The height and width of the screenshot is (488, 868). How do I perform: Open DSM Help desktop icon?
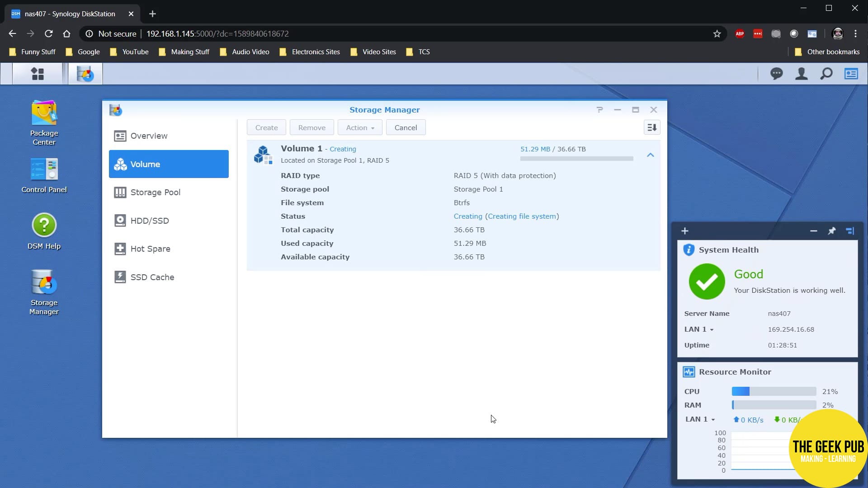coord(44,231)
